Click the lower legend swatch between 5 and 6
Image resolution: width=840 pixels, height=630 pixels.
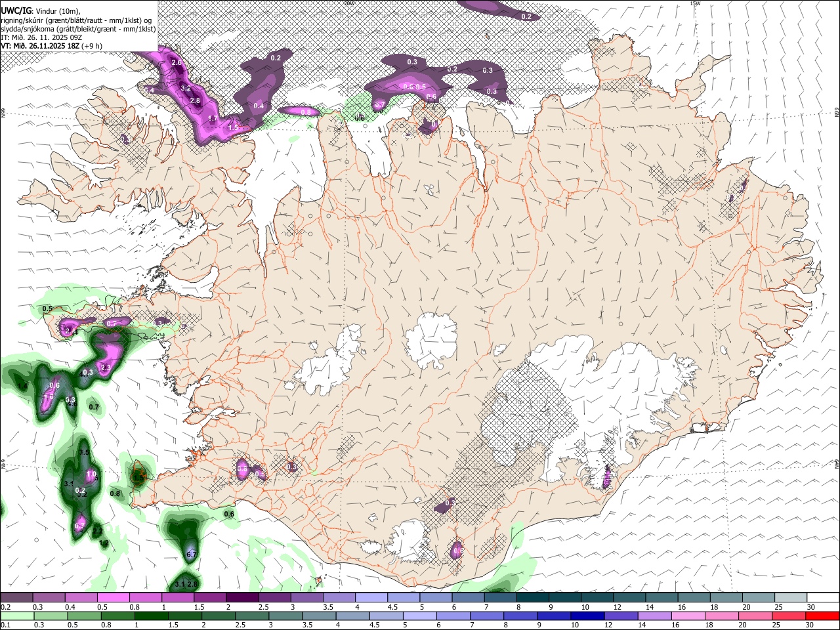tap(420, 616)
